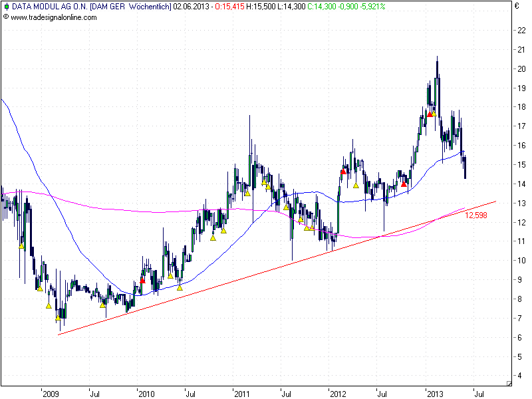532x399 pixels.
Task: Click the 15 price axis label
Action: [521, 164]
